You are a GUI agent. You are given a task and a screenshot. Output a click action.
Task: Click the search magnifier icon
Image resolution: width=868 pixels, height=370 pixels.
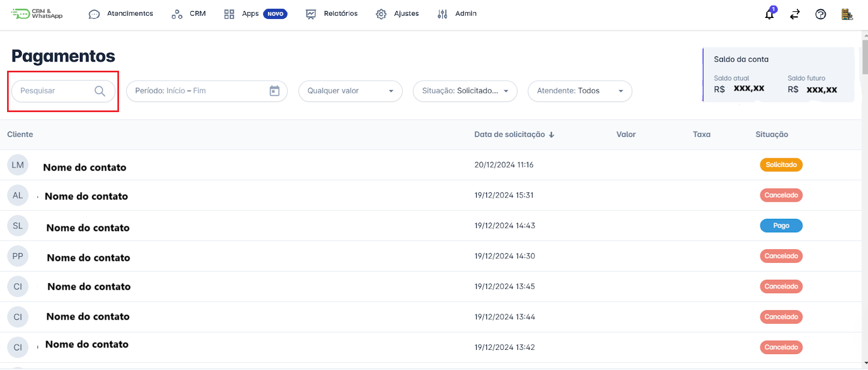(100, 91)
